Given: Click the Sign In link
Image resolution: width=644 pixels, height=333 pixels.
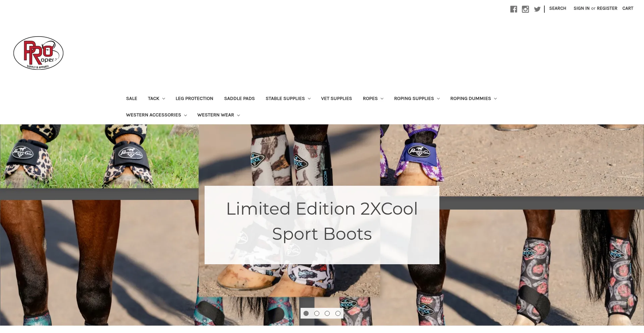Looking at the screenshot, I should point(581,8).
